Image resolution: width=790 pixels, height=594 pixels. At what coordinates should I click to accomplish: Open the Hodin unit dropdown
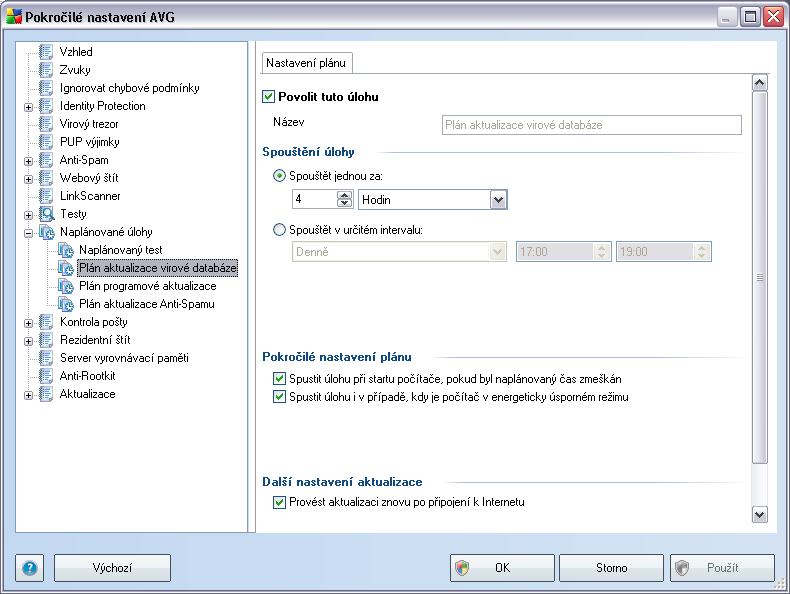point(498,200)
